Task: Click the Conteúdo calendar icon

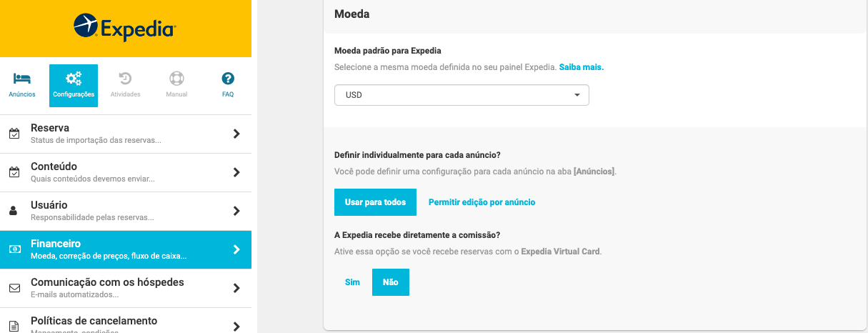Action: [14, 172]
